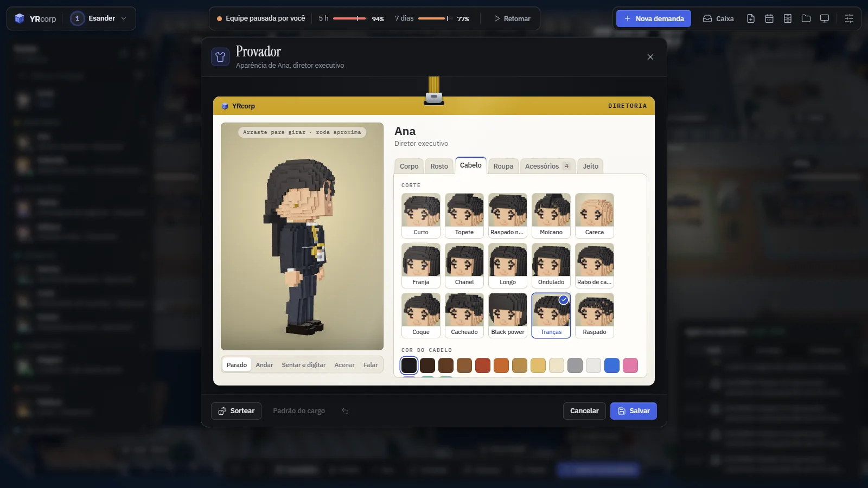This screenshot has width=868, height=488.
Task: Expand the Esander user dropdown
Action: point(100,18)
